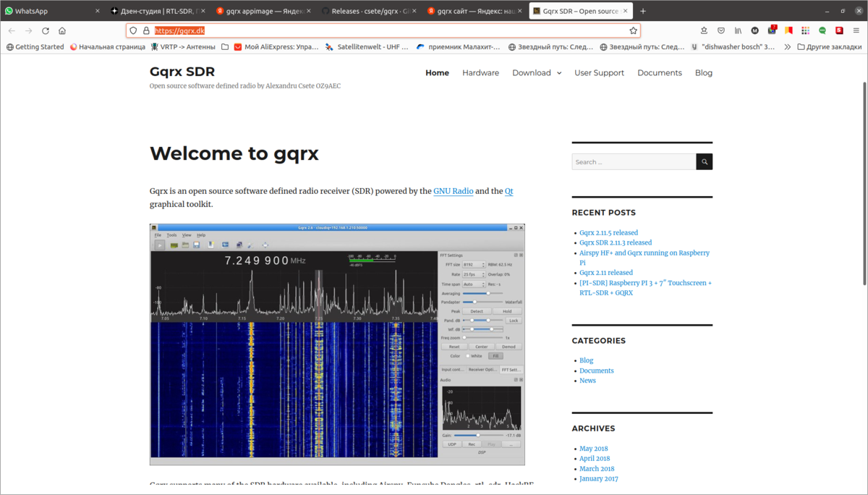
Task: Show more bookmarks with the double chevron
Action: tap(787, 46)
